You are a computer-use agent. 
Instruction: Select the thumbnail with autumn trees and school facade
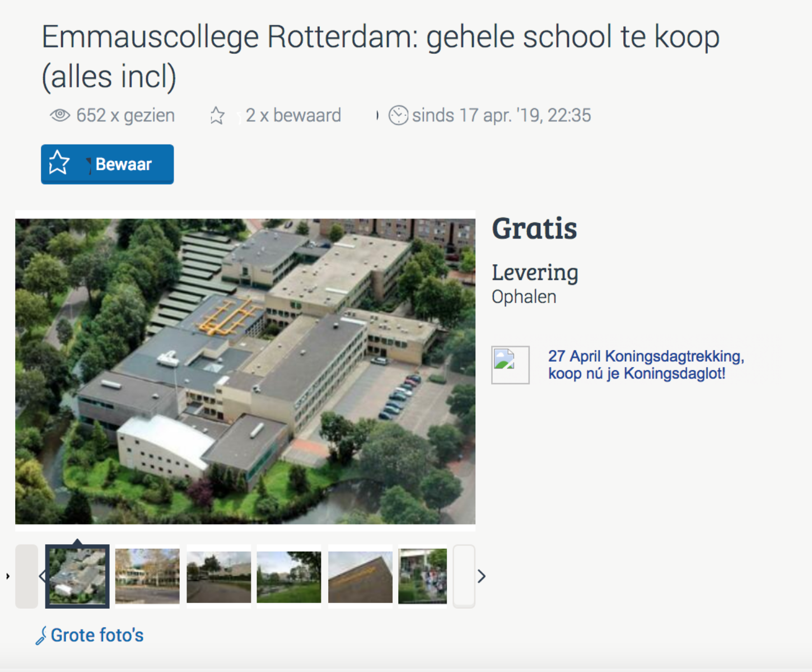(147, 576)
